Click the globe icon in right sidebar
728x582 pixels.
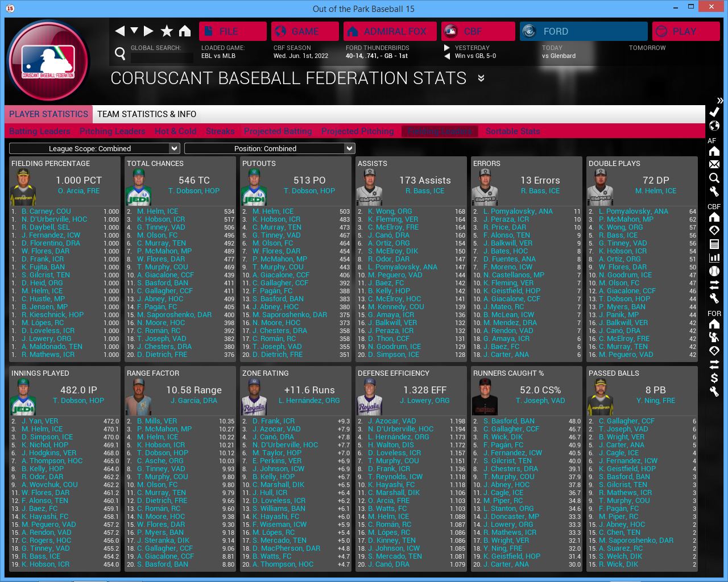pyautogui.click(x=714, y=126)
